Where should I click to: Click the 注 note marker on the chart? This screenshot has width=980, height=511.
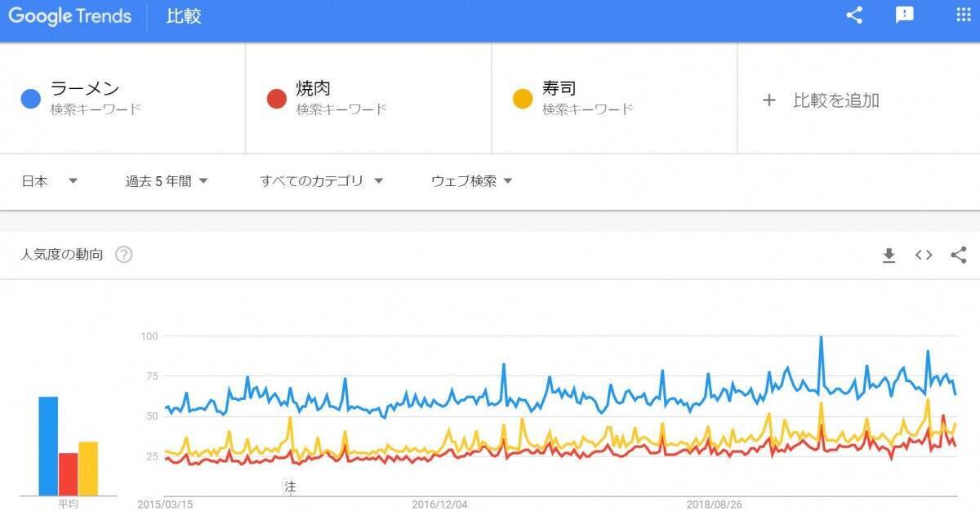click(290, 487)
